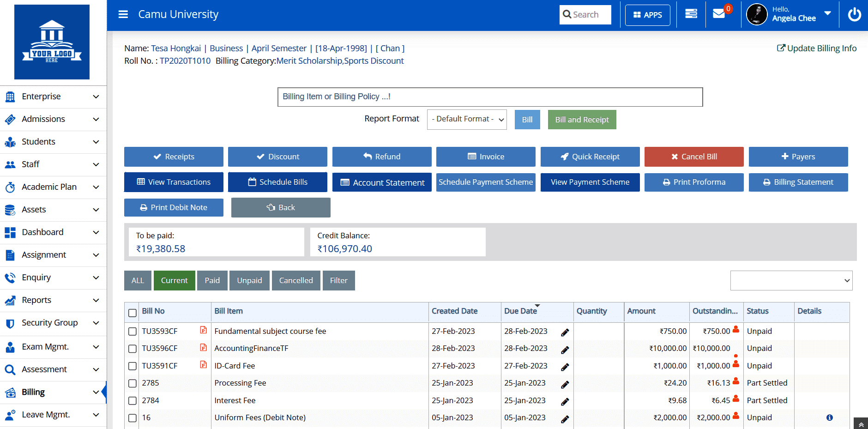Open the PDF icon next to TU3596CF
The image size is (868, 429).
203,348
